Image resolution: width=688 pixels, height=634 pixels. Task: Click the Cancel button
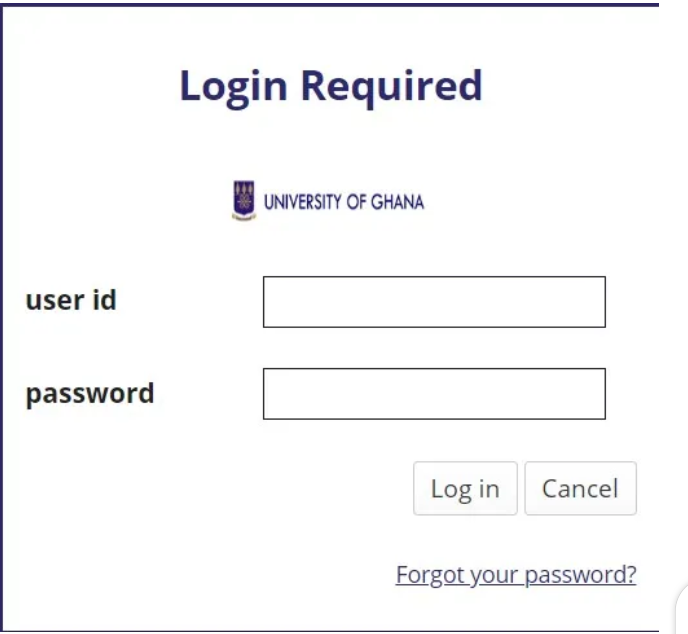pyautogui.click(x=580, y=488)
